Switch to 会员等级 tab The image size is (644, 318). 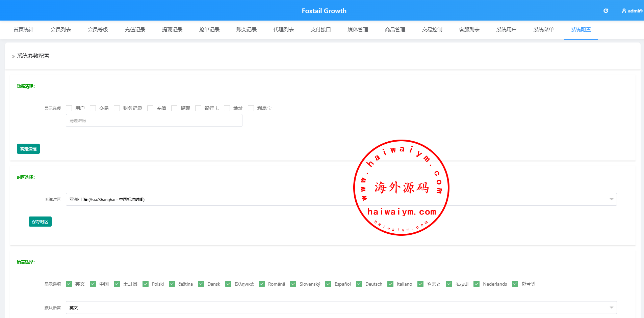(98, 30)
